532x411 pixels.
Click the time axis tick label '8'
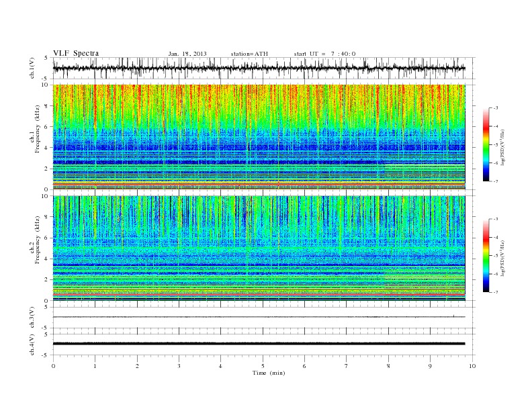pyautogui.click(x=388, y=366)
